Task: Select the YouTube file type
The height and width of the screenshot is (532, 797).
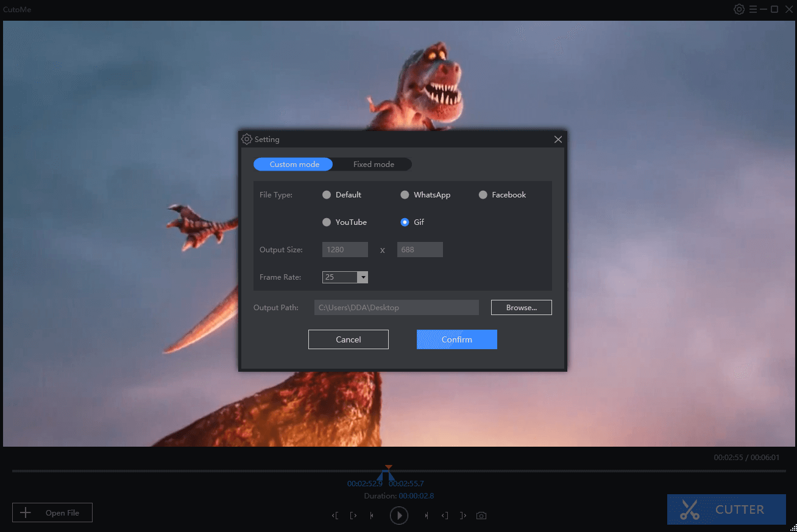Action: coord(344,222)
